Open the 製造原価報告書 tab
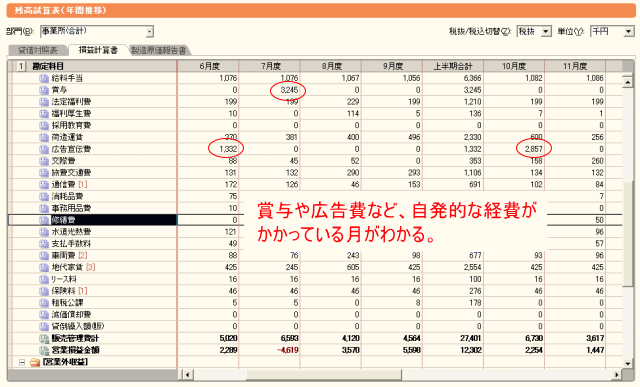The width and height of the screenshot is (640, 387). (159, 50)
